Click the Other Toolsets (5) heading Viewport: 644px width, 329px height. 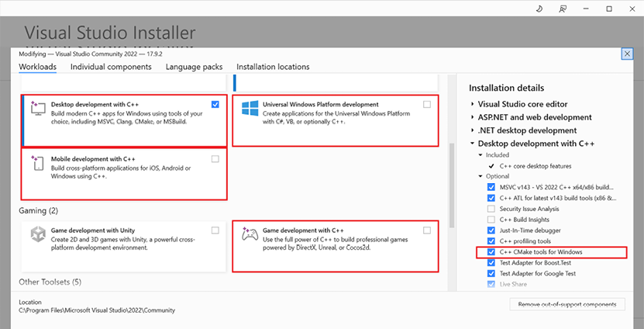click(50, 282)
